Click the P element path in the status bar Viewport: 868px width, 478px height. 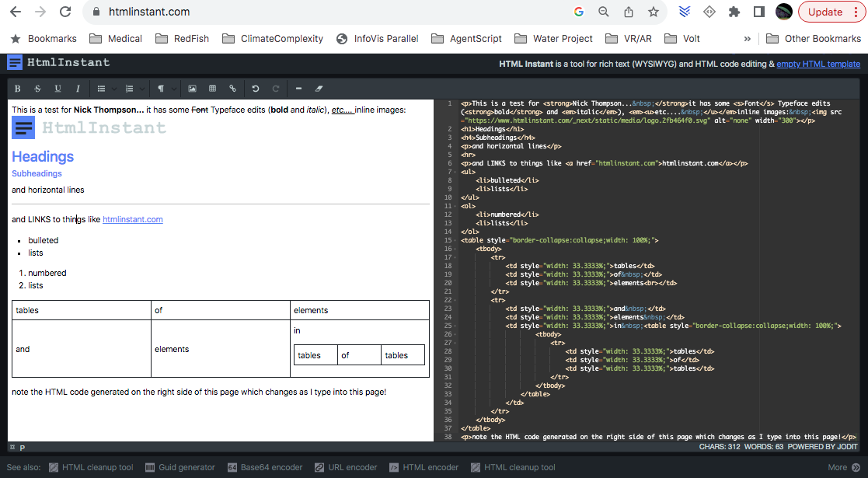coord(23,448)
